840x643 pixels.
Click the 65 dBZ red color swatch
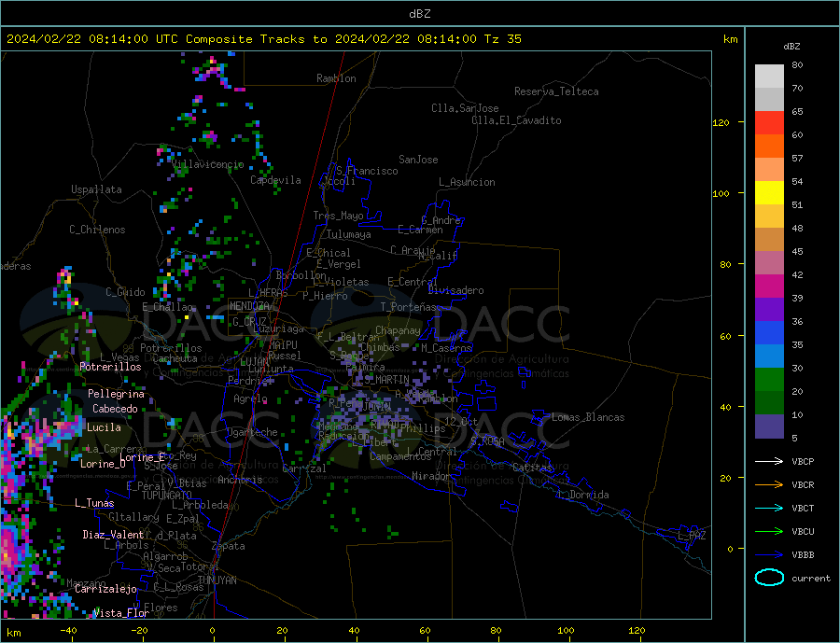coord(769,122)
